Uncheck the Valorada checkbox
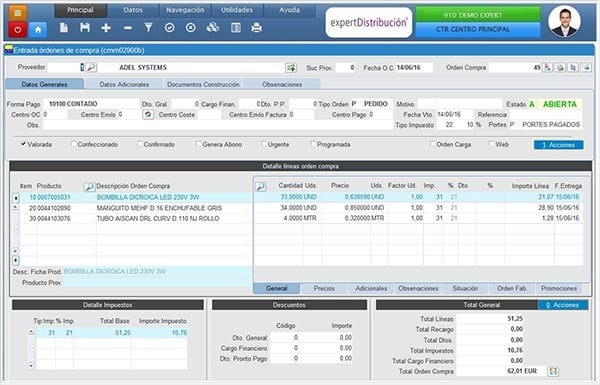 pos(23,144)
